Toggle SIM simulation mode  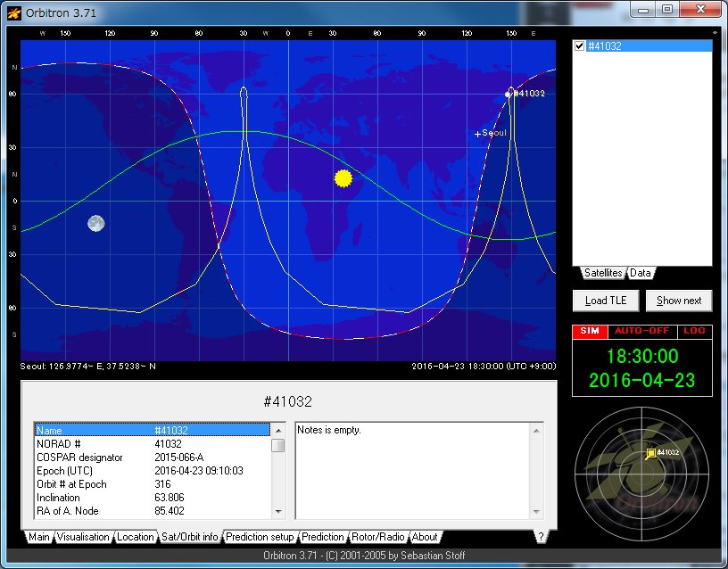tap(590, 331)
